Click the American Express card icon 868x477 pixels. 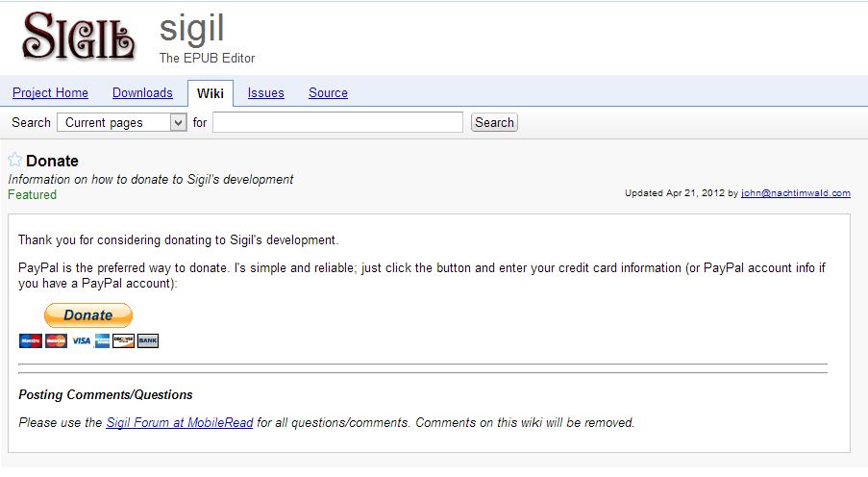102,340
